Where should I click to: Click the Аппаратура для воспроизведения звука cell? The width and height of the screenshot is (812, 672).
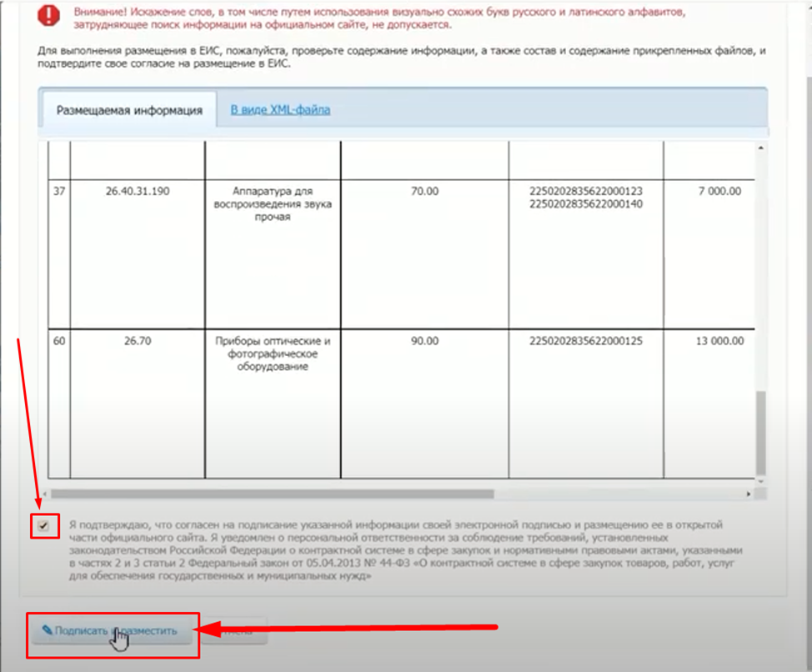pyautogui.click(x=273, y=204)
